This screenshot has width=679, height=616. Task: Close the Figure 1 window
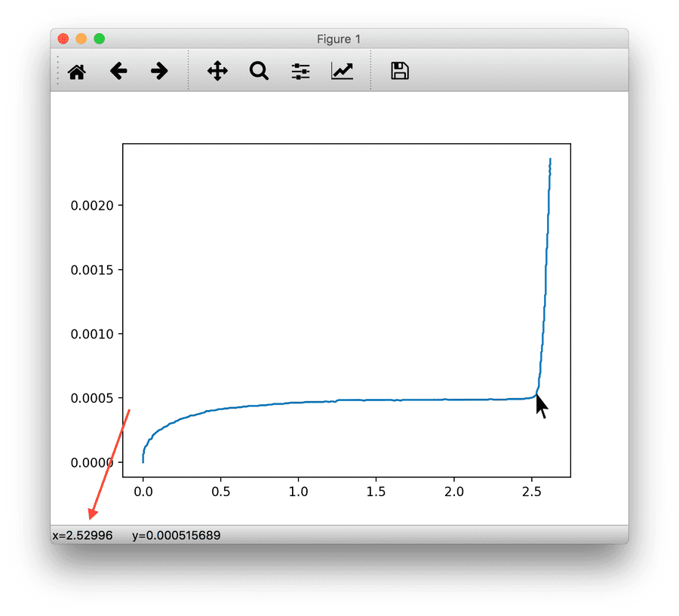(63, 38)
